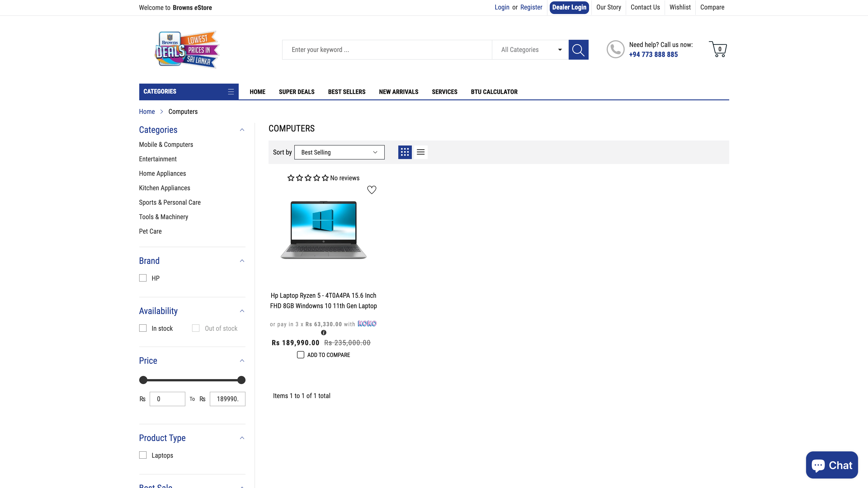Open the Categories hamburger menu icon
This screenshot has height=488, width=868.
pyautogui.click(x=231, y=91)
